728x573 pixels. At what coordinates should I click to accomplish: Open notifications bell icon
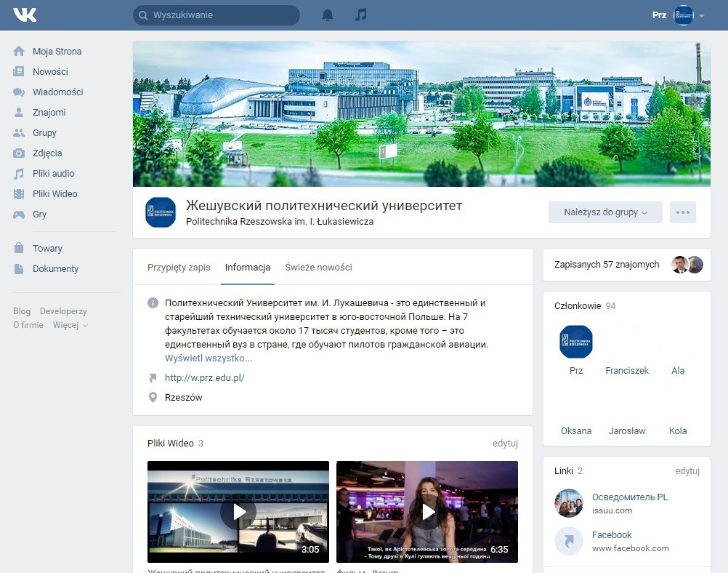click(328, 15)
